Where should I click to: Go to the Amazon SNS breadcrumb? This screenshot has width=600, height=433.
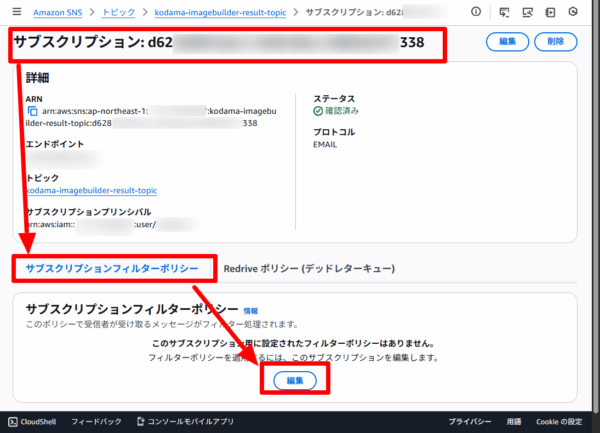[57, 13]
